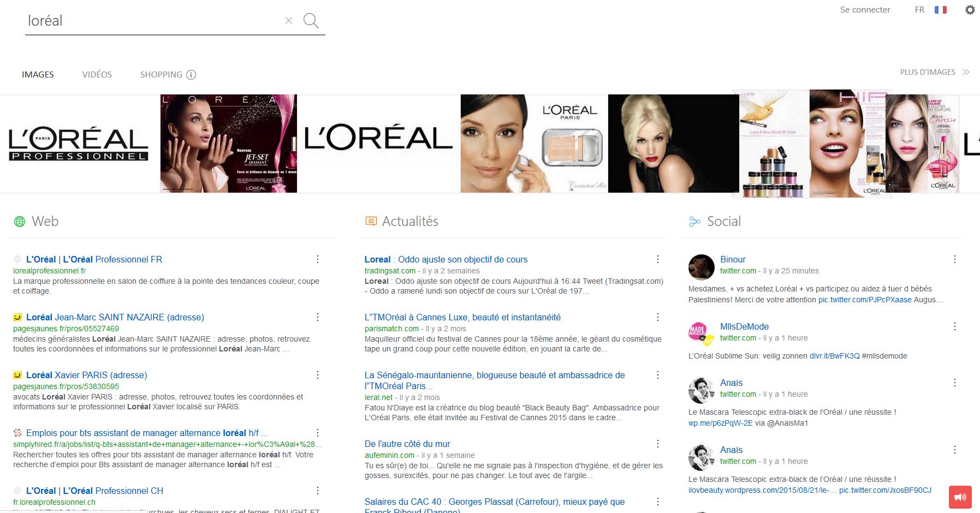Screen dimensions: 980x513
Task: Open options menu for De l'autre côté du mur
Action: (658, 444)
